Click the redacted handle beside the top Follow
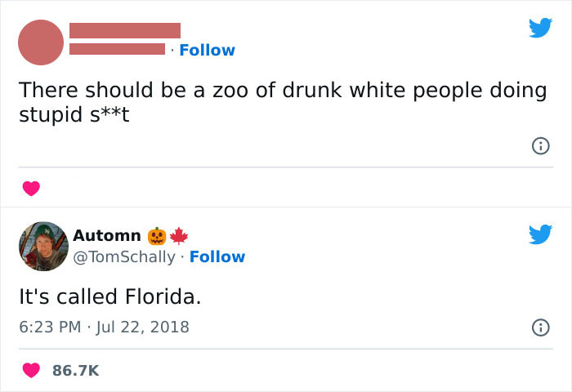The image size is (572, 392). tap(117, 49)
